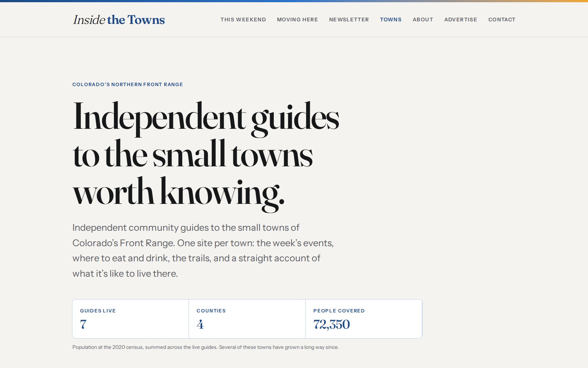Click the guides live value 7
This screenshot has width=588, height=368.
pos(83,324)
